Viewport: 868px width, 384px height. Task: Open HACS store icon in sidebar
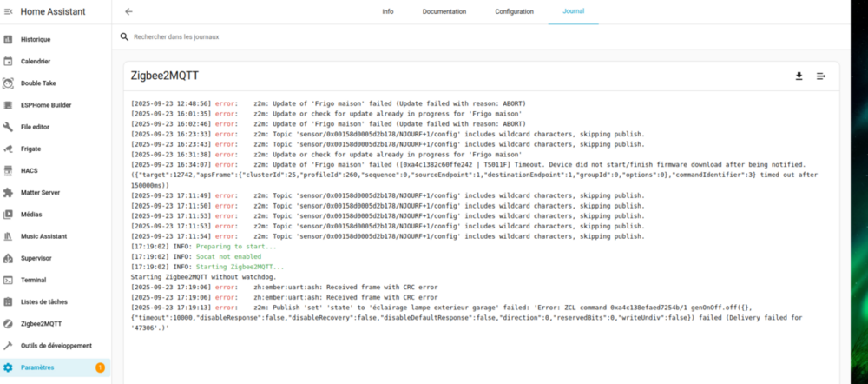click(x=8, y=170)
